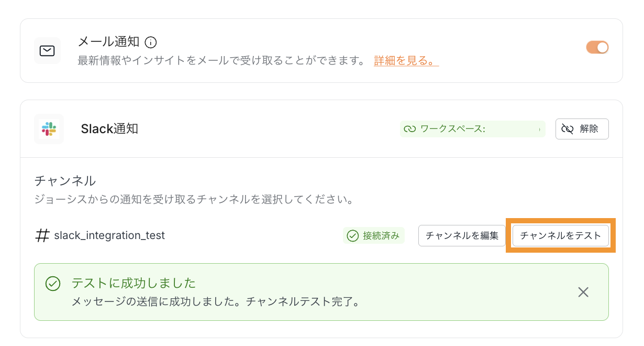Click the unlink icon in 解除 button
The image size is (644, 346).
pyautogui.click(x=568, y=129)
